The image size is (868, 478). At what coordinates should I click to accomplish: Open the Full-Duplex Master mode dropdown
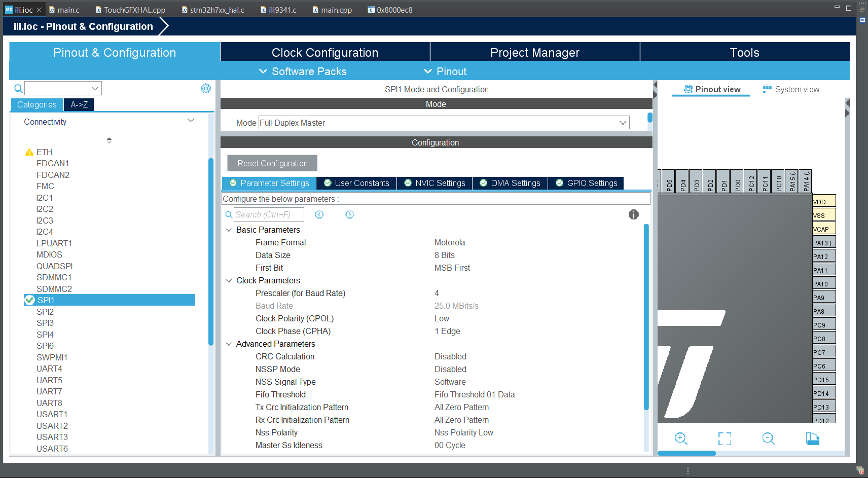tap(623, 122)
